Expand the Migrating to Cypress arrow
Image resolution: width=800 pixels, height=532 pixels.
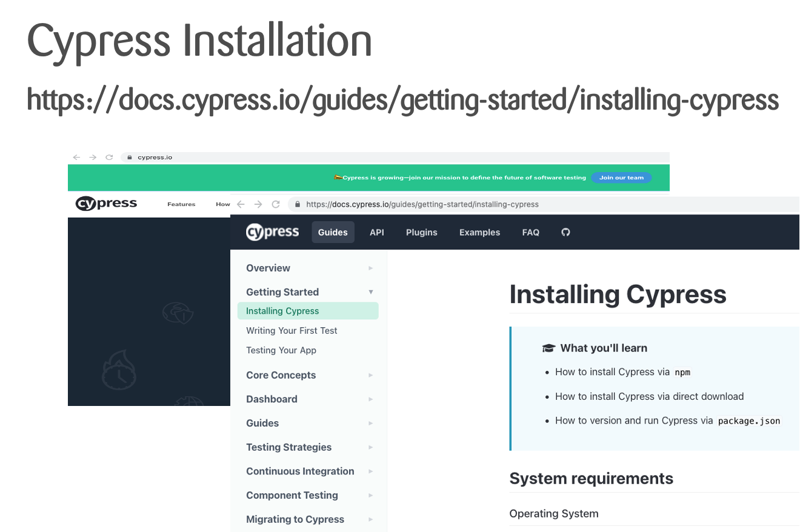[371, 519]
